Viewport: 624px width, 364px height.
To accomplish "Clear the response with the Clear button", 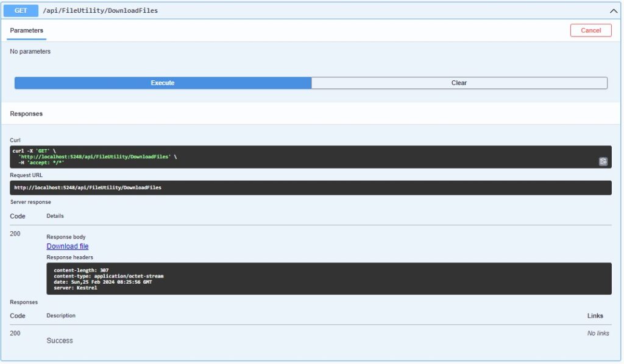I will 459,83.
